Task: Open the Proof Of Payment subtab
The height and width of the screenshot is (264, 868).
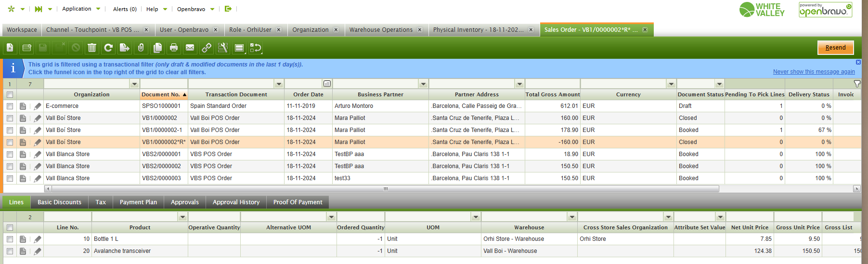Action: [298, 202]
